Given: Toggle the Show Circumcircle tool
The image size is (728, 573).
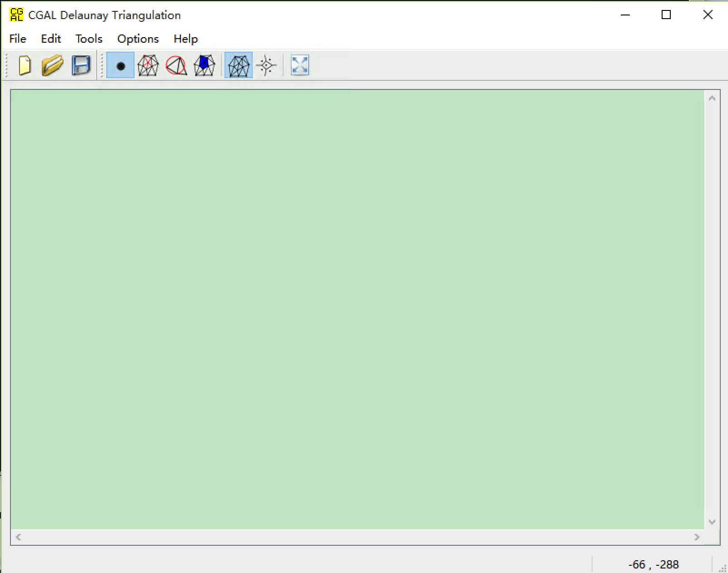Looking at the screenshot, I should (176, 65).
